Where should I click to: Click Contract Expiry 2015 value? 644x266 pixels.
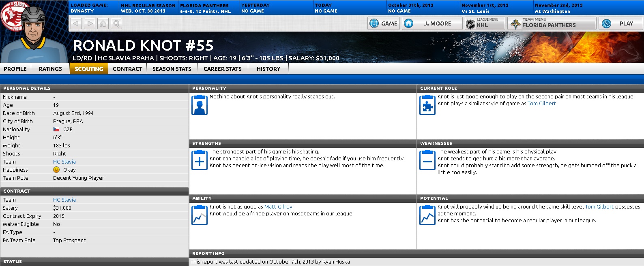(x=59, y=216)
